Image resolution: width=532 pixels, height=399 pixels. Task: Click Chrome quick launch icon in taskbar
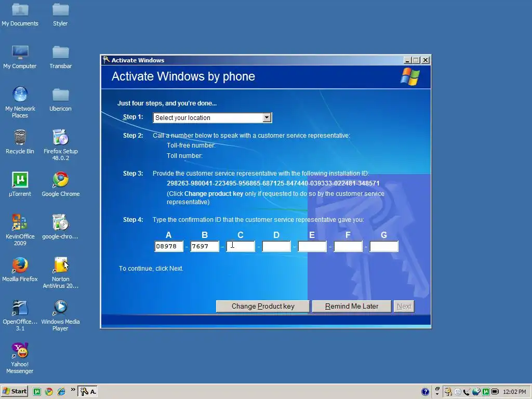[x=49, y=392]
